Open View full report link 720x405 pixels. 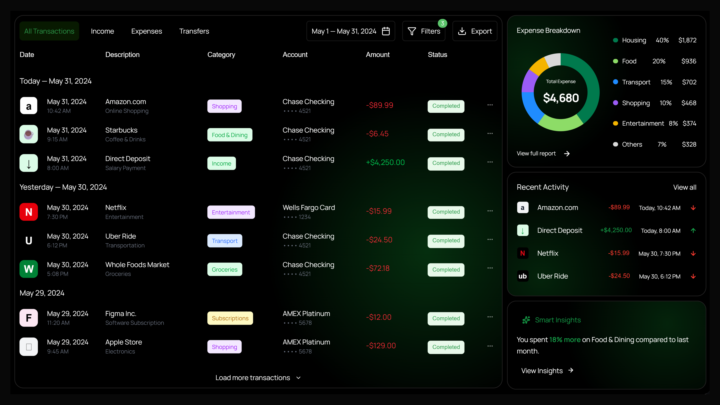(543, 153)
